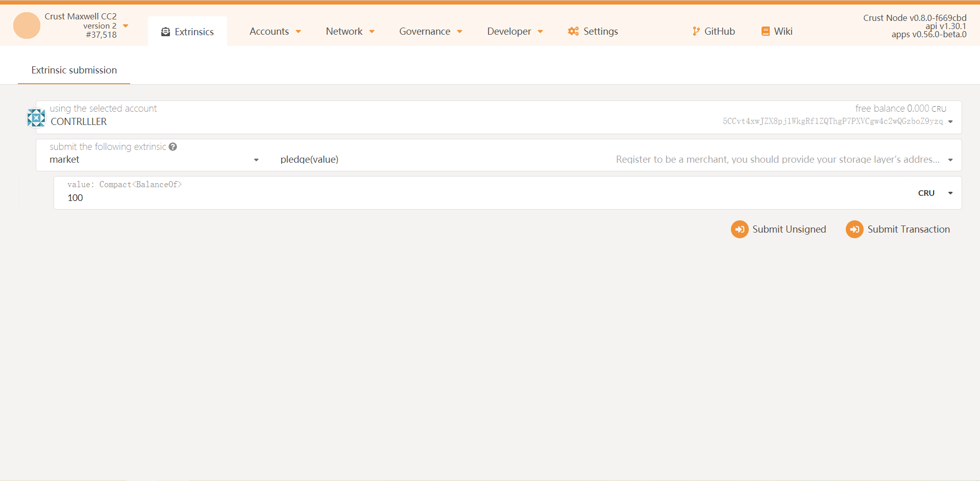Click the Submit Unsigned arrow icon
The height and width of the screenshot is (481, 980).
(740, 230)
